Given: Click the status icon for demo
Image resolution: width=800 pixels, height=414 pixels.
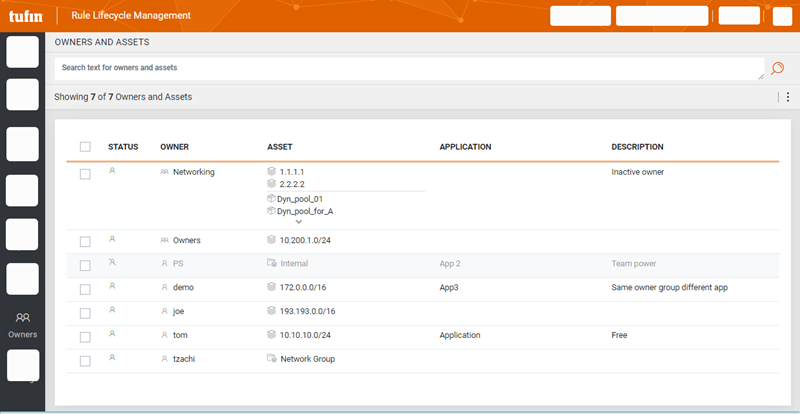Looking at the screenshot, I should click(x=112, y=286).
